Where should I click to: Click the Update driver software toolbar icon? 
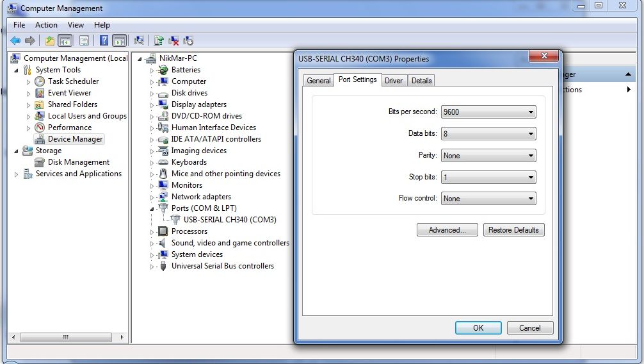point(159,40)
